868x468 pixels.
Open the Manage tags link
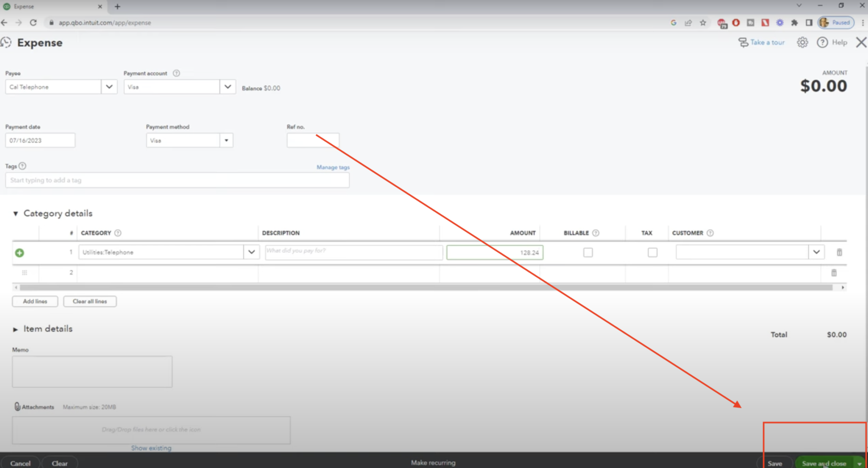click(x=332, y=167)
